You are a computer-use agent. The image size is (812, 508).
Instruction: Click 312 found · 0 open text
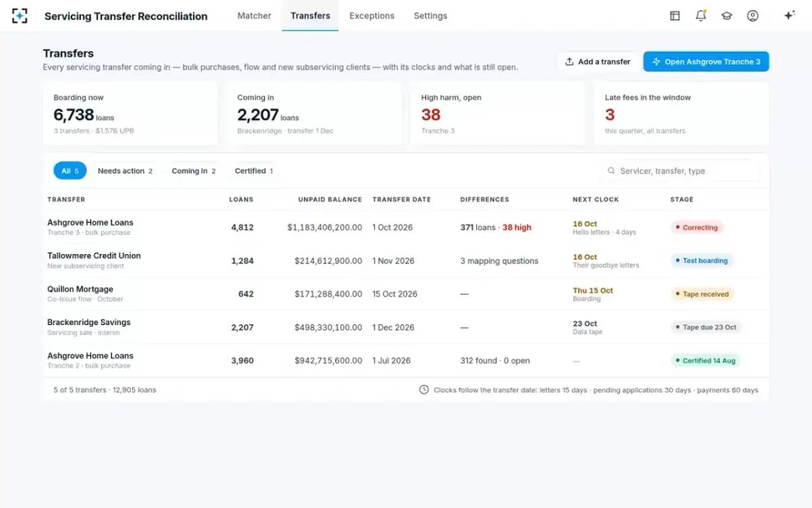[x=495, y=360]
